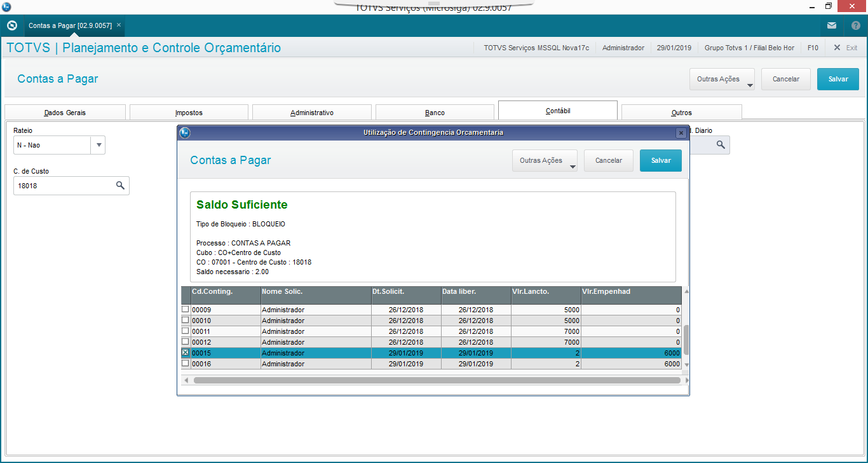Open Outras Ações in the main window
Viewport: 868px width, 463px height.
click(x=722, y=79)
